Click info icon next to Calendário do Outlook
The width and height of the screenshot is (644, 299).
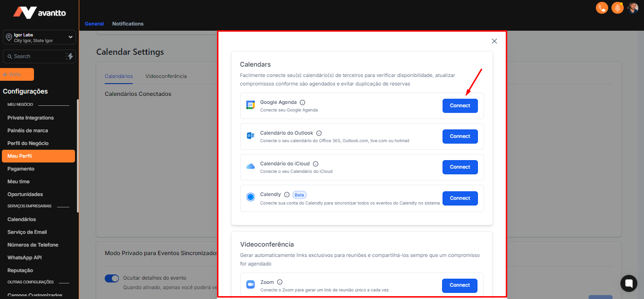pyautogui.click(x=319, y=133)
